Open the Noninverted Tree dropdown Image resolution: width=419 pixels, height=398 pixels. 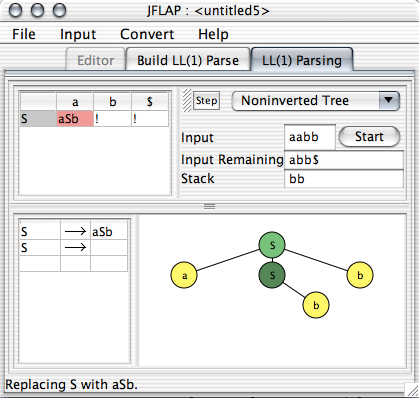[315, 101]
